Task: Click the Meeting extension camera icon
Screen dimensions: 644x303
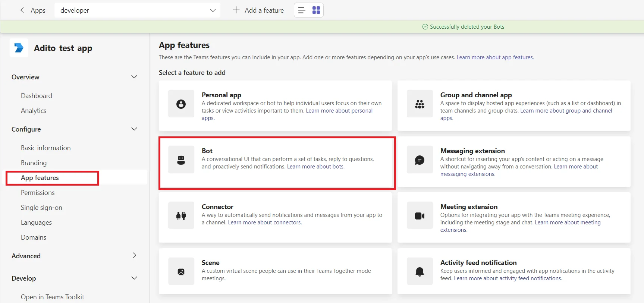Action: [x=420, y=216]
